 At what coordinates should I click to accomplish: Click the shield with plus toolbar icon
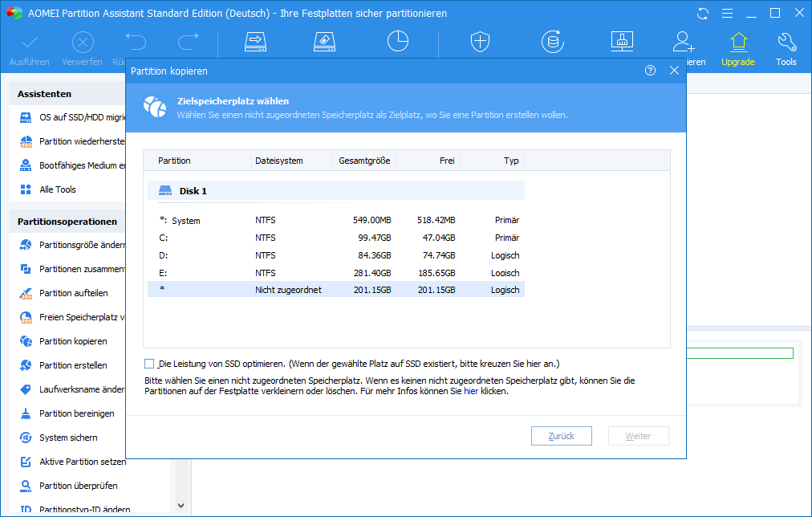480,42
